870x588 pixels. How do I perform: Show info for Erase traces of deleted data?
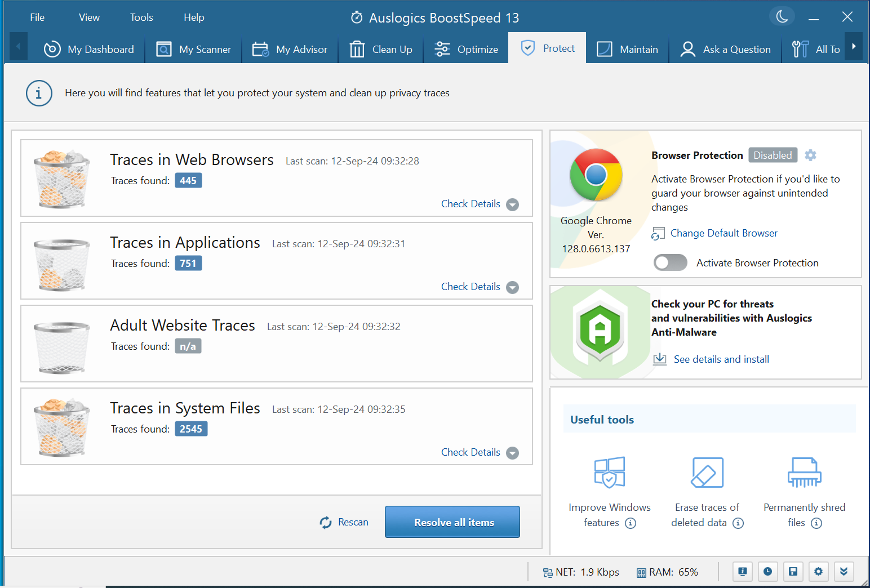point(738,523)
